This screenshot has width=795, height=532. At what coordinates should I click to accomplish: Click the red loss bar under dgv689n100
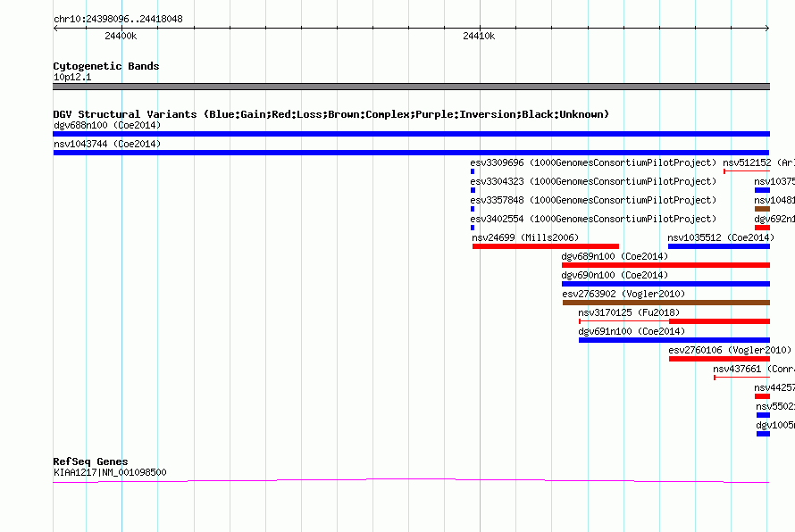coord(665,265)
